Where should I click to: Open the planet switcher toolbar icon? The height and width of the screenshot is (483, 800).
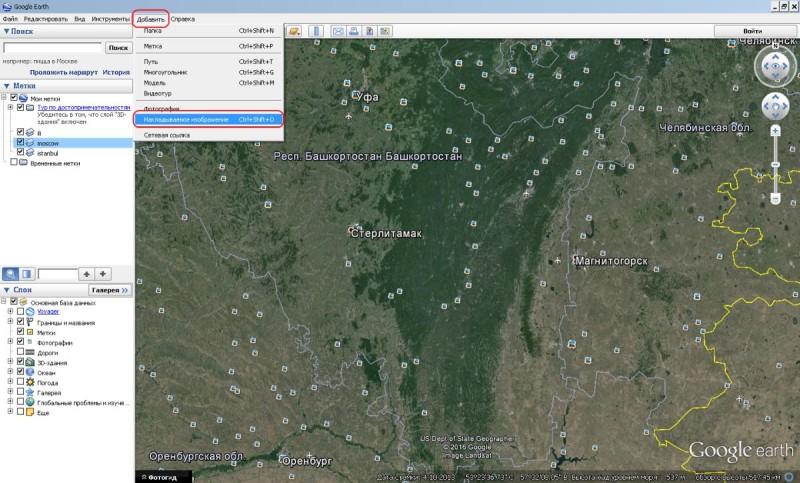click(x=294, y=32)
